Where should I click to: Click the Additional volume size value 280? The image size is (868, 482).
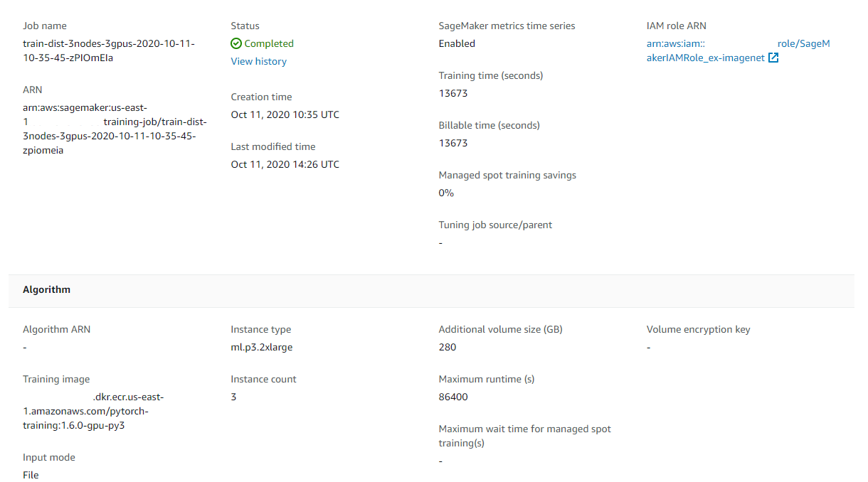448,347
